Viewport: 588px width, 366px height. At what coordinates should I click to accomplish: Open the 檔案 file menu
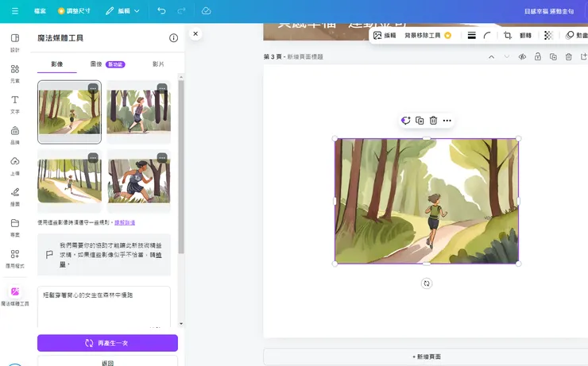click(x=40, y=11)
